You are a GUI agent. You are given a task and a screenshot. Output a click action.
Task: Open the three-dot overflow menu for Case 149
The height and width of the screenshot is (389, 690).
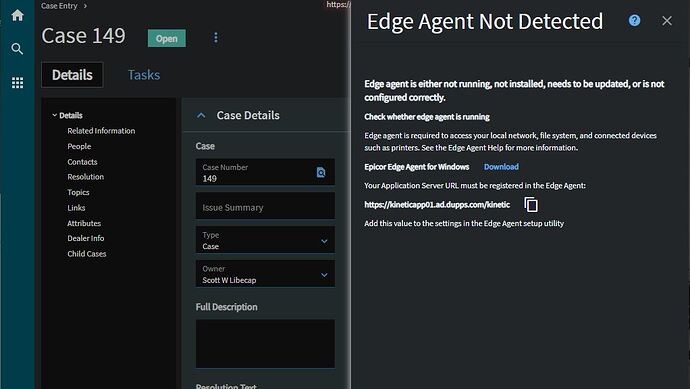coord(216,38)
